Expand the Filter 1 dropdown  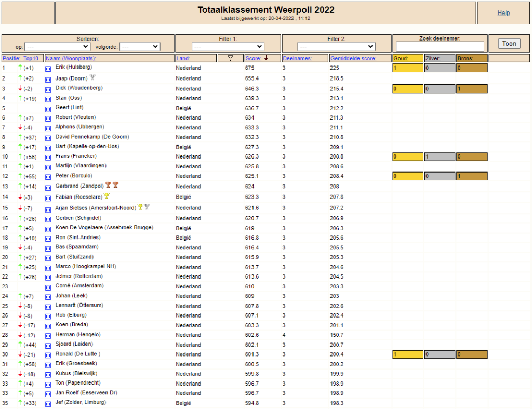(228, 46)
